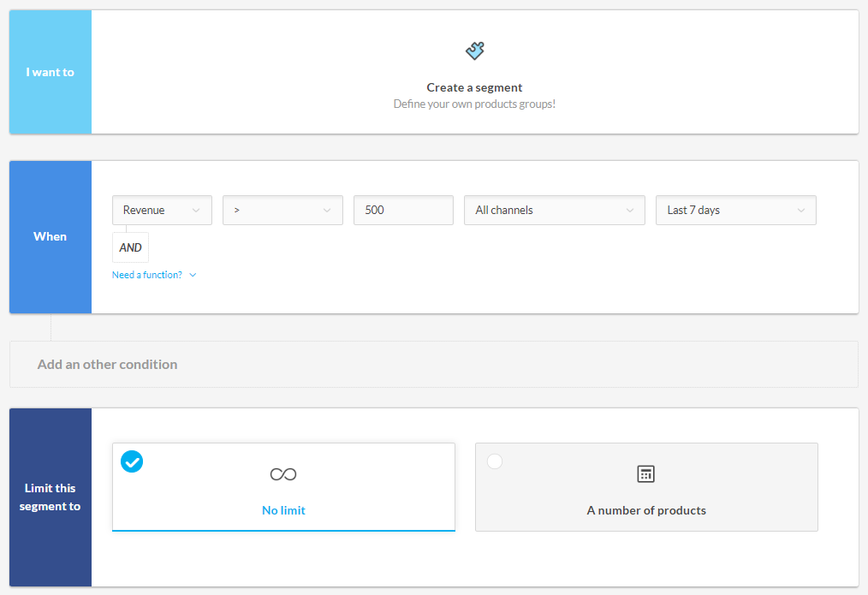Click the puzzle piece segment icon
868x595 pixels.
click(474, 51)
